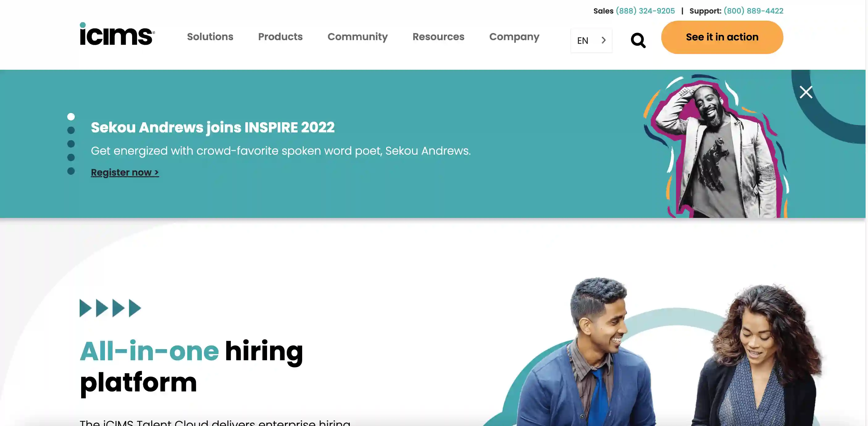Open the Resources menu item
The width and height of the screenshot is (868, 426).
tap(438, 36)
